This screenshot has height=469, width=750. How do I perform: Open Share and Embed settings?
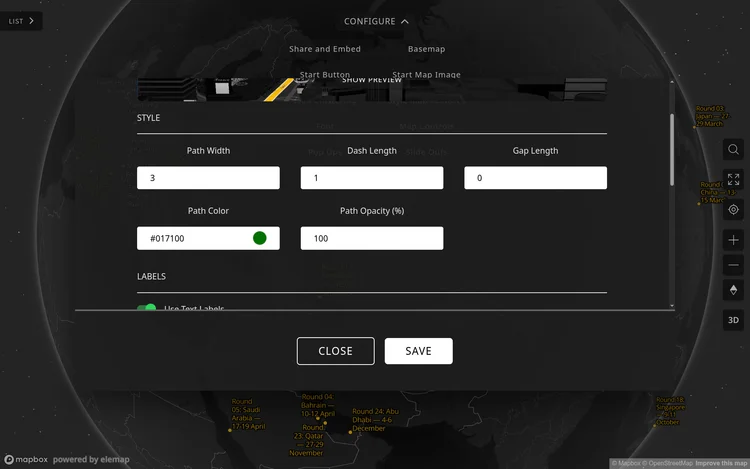pos(325,49)
